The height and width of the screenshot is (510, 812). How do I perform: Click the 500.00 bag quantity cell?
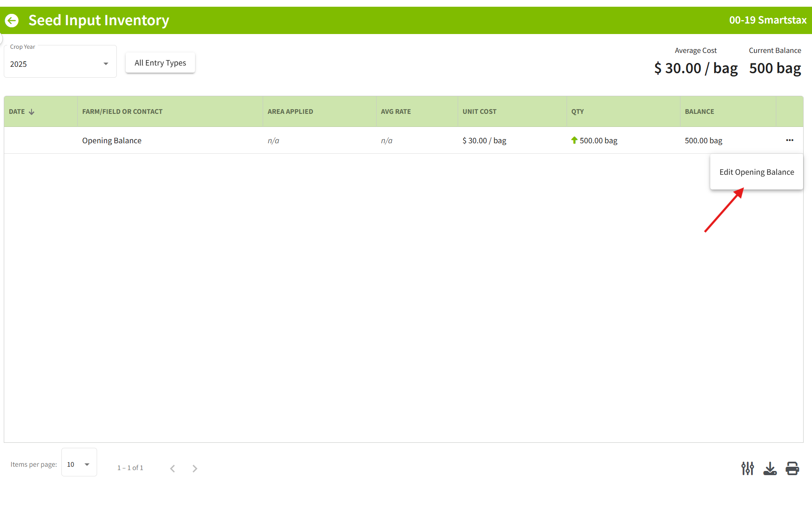click(598, 141)
